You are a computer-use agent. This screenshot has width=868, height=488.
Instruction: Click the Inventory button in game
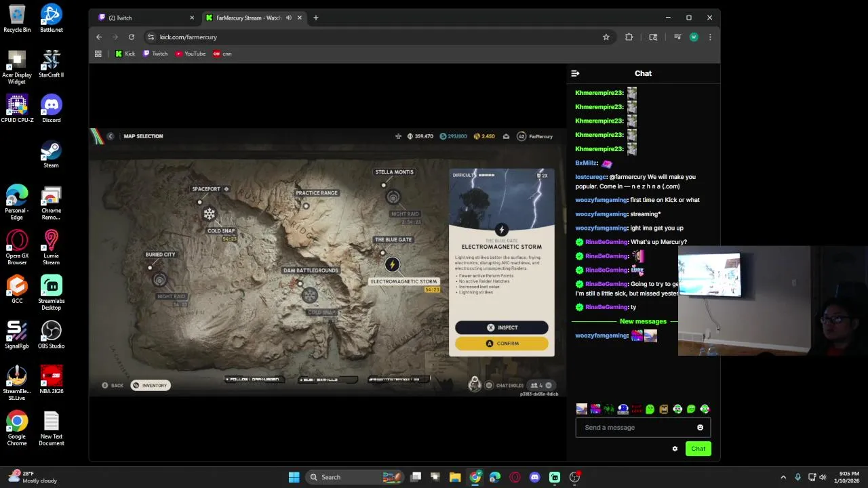[x=151, y=386]
